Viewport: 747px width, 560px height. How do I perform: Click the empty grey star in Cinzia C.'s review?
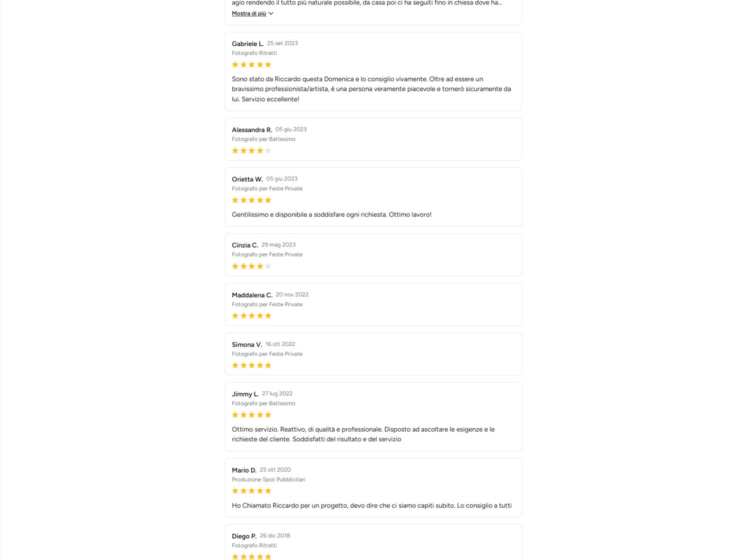[268, 266]
